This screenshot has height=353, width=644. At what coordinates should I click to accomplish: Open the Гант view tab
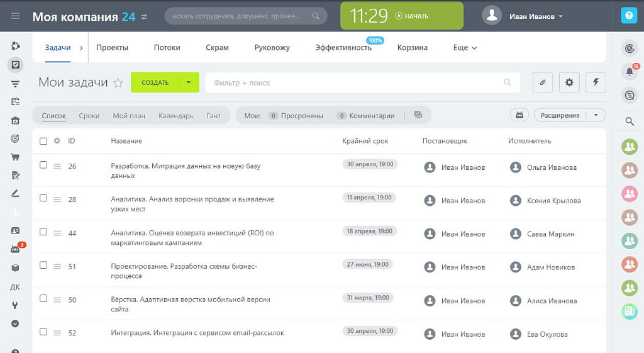pos(214,116)
